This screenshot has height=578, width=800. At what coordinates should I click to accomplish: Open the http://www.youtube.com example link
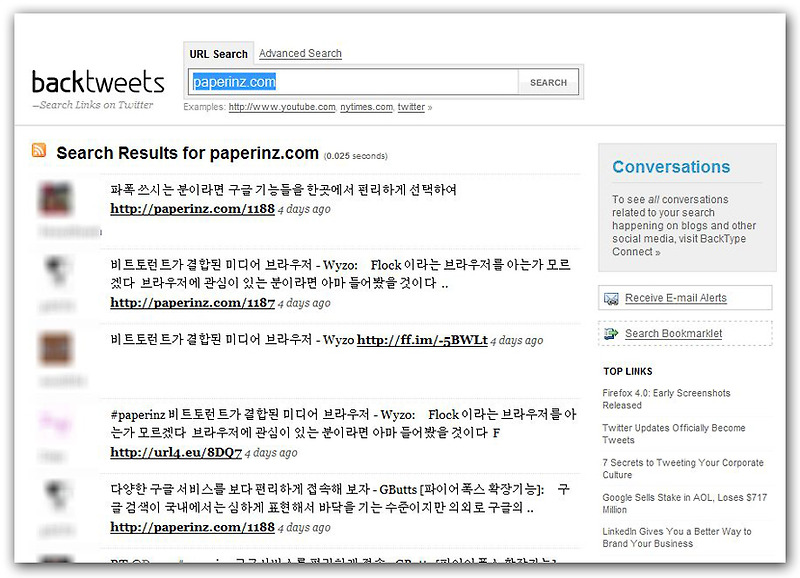point(282,107)
